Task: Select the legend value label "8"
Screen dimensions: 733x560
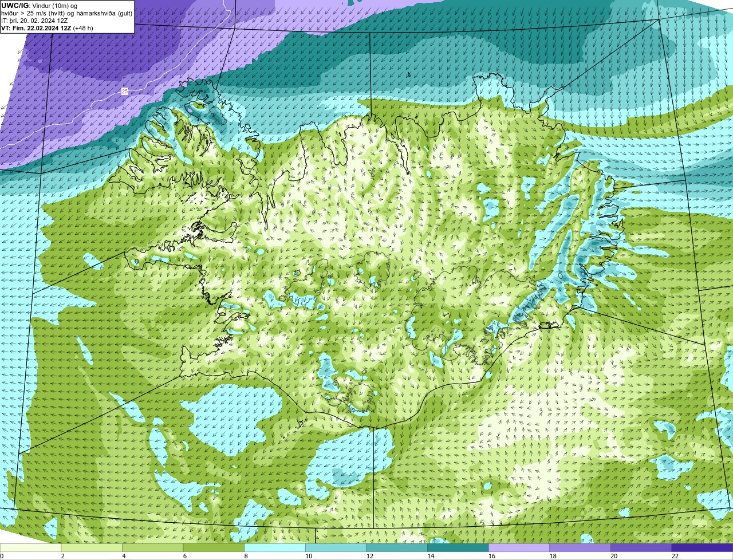Action: (246, 556)
